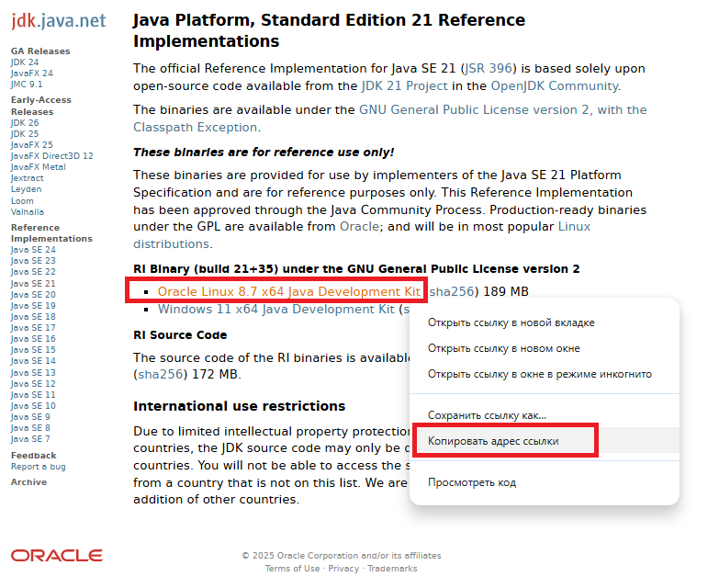Click the Oracle logo in footer

pyautogui.click(x=57, y=556)
